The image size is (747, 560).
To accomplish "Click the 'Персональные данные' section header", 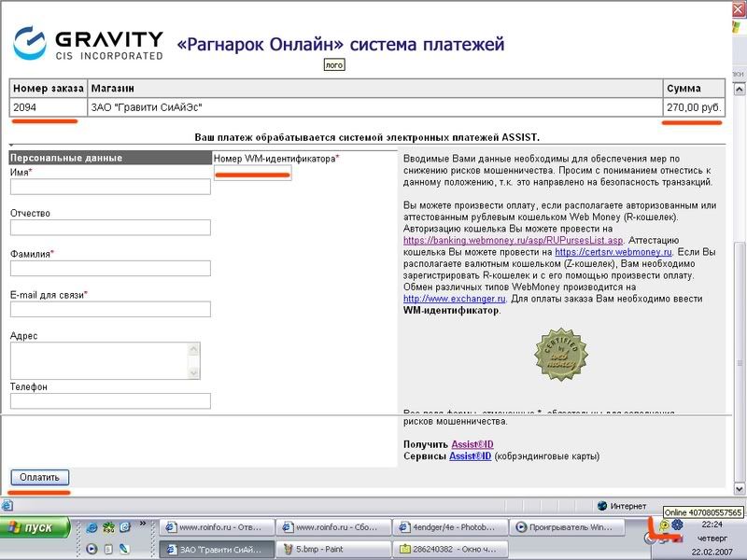I will 110,158.
